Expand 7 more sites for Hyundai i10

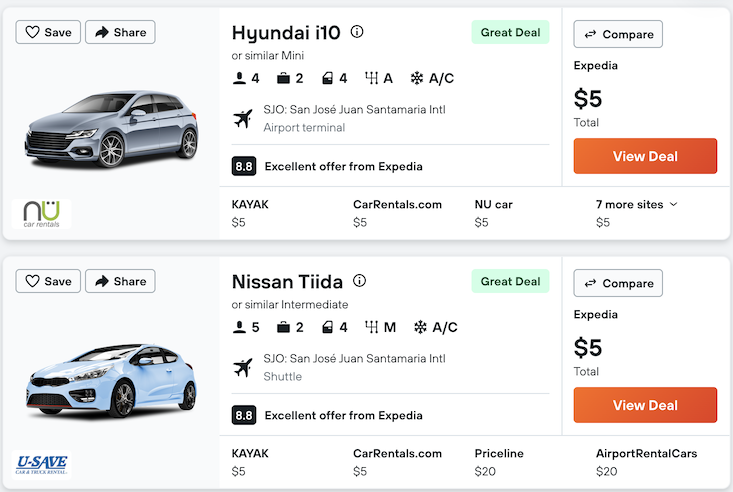(636, 204)
